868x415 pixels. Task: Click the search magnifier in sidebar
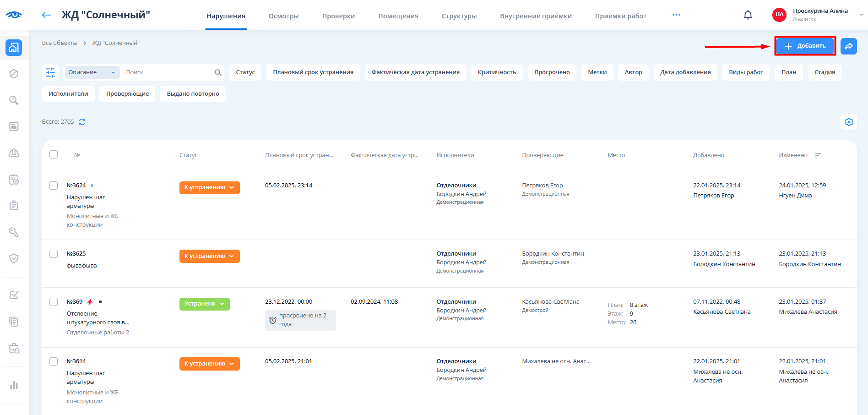tap(14, 100)
